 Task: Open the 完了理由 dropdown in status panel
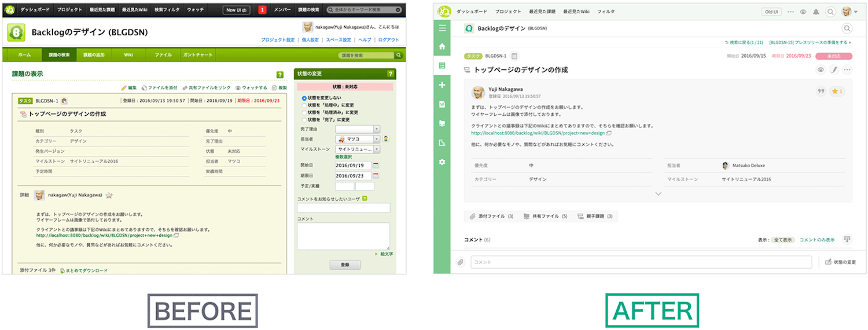(x=357, y=129)
